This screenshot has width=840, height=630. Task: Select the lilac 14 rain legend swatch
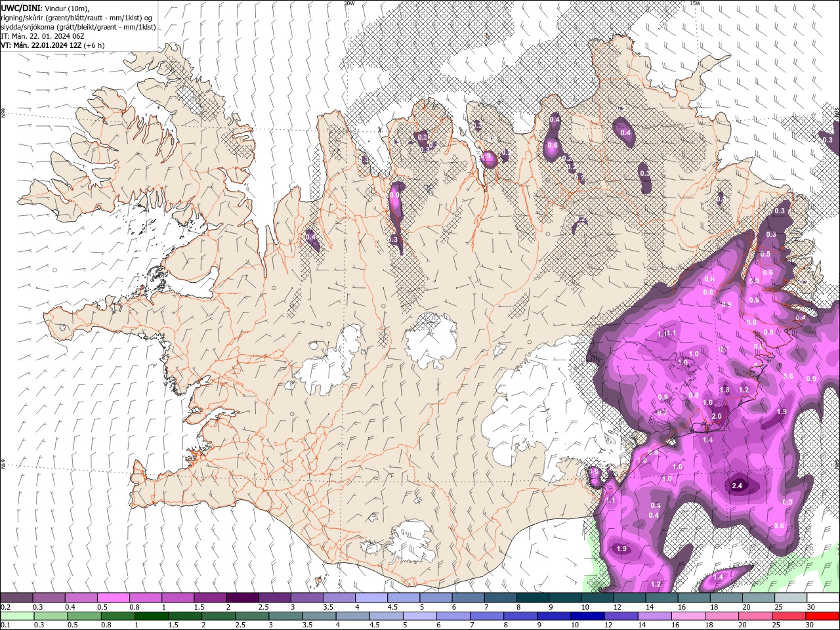[654, 616]
